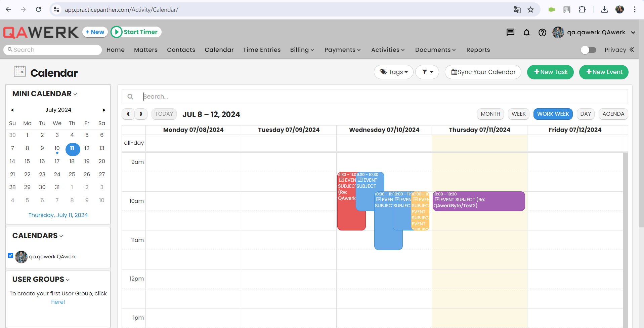Screen dimensions: 644x328
Task: Switch to the MONTH view
Action: point(490,114)
